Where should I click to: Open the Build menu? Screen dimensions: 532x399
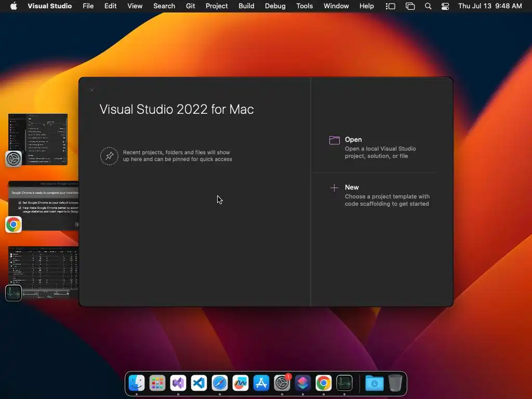(x=246, y=6)
